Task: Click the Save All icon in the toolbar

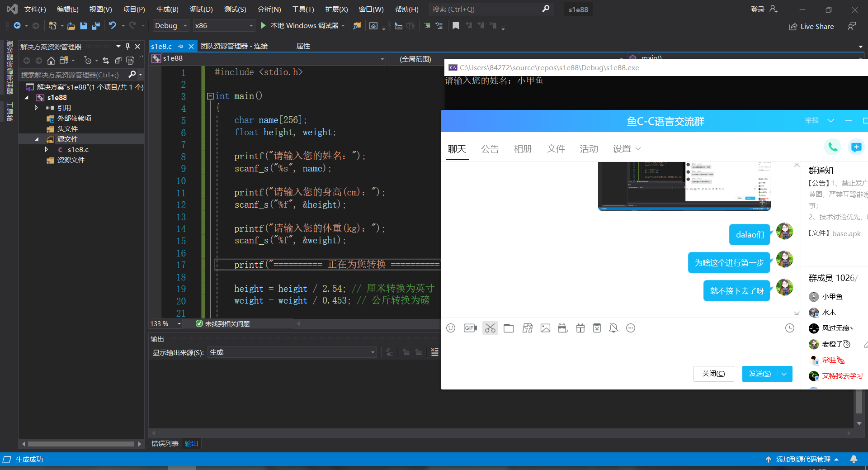Action: pos(96,26)
